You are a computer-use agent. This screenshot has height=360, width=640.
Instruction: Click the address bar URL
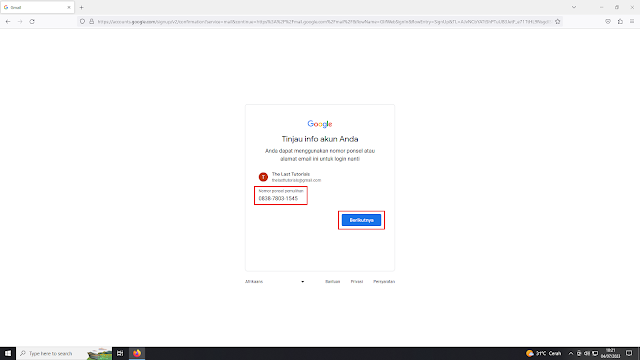coord(324,22)
